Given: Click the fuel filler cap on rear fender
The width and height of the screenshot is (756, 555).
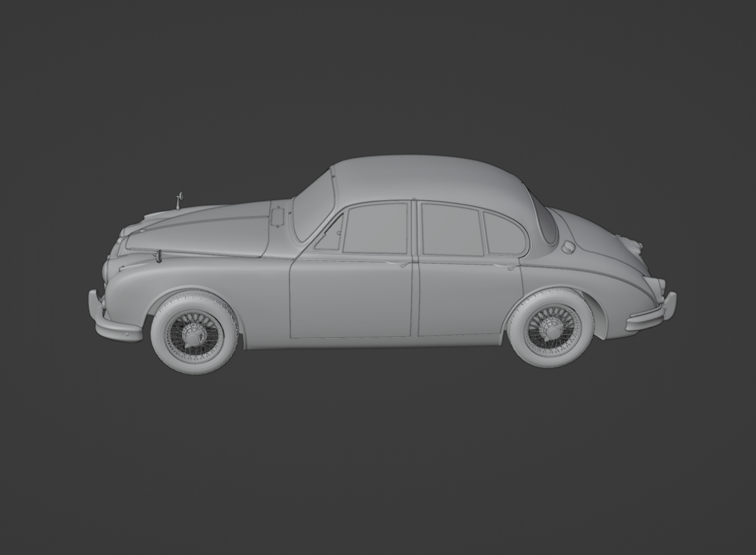Looking at the screenshot, I should coord(568,246).
